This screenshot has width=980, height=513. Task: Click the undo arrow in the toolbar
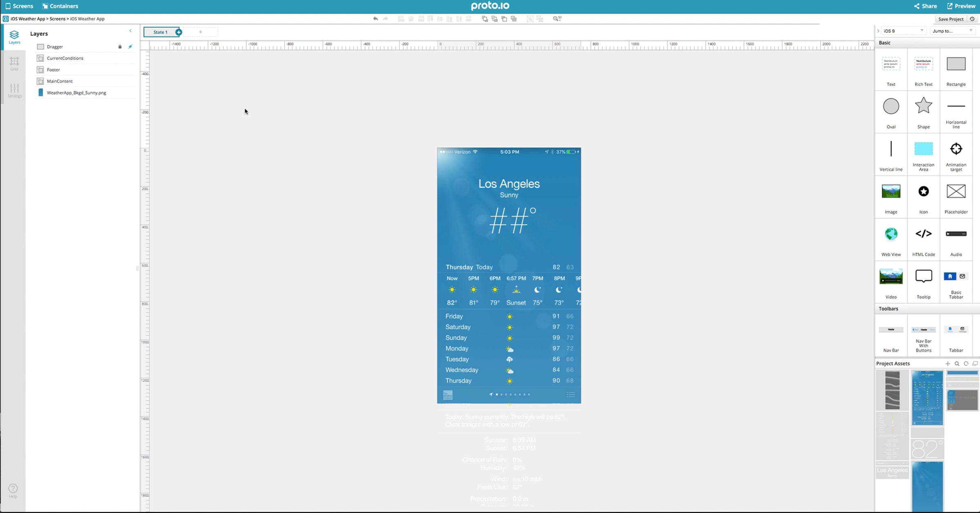(375, 19)
